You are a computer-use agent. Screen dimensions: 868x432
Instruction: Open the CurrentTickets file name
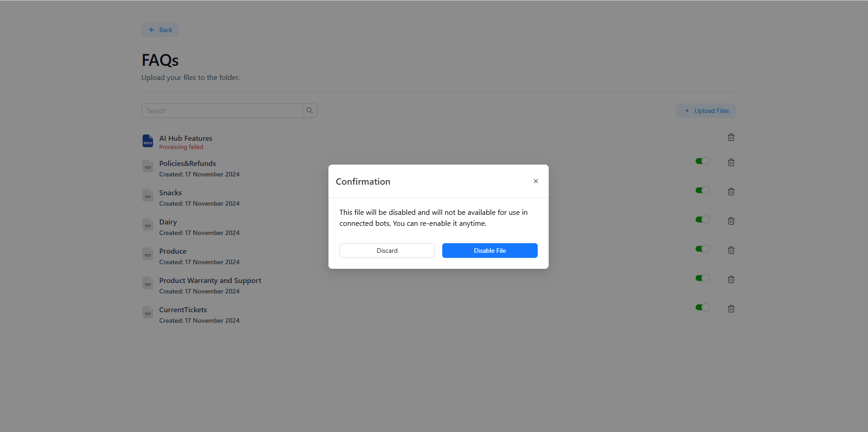coord(183,309)
